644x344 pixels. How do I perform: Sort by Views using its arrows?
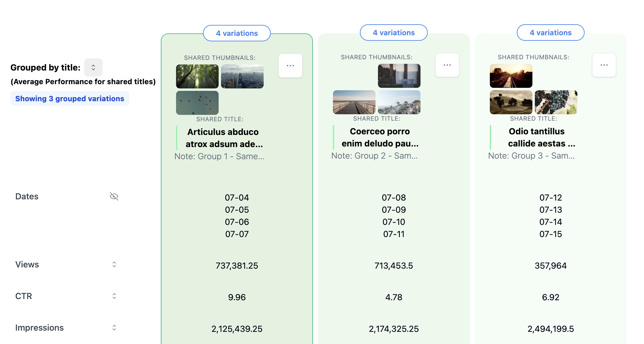[x=114, y=264]
